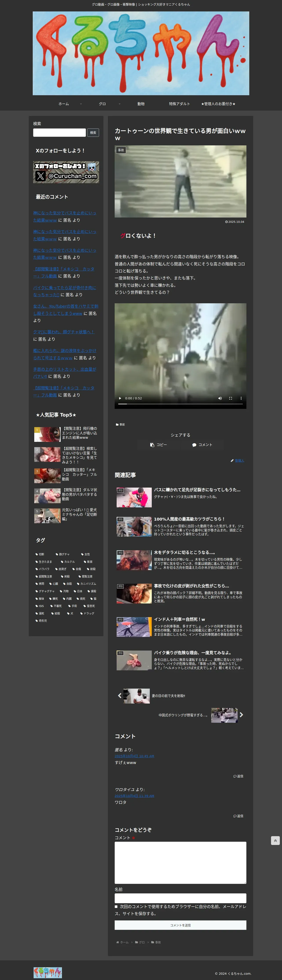The height and width of the screenshot is (980, 282).
Task: Select the ISIS tag
Action: click(40, 606)
